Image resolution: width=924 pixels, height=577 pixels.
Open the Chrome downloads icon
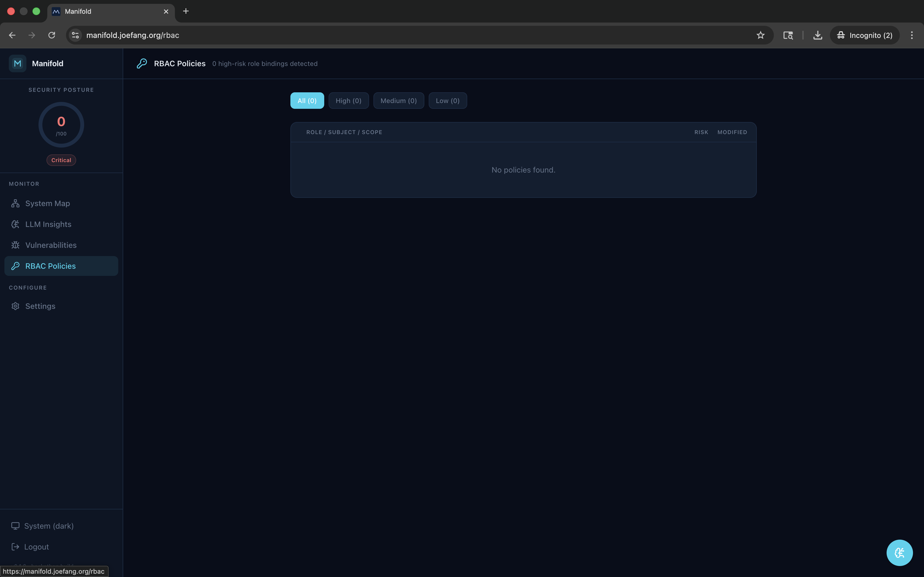point(818,35)
